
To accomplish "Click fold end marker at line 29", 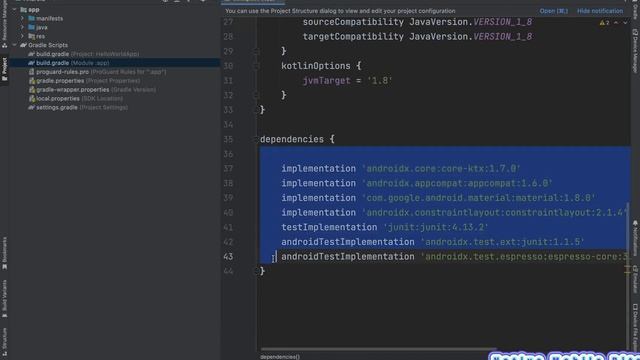I will tap(256, 51).
